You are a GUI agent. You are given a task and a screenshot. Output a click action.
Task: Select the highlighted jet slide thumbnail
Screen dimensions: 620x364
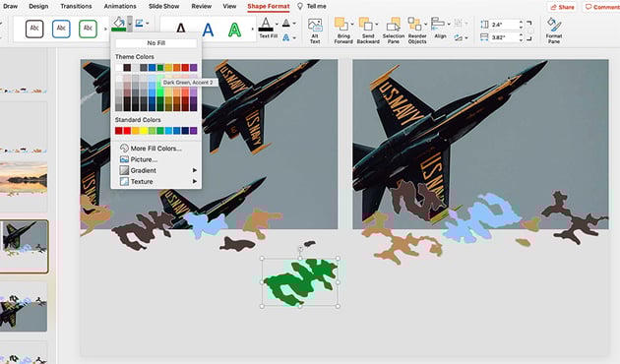coord(25,246)
